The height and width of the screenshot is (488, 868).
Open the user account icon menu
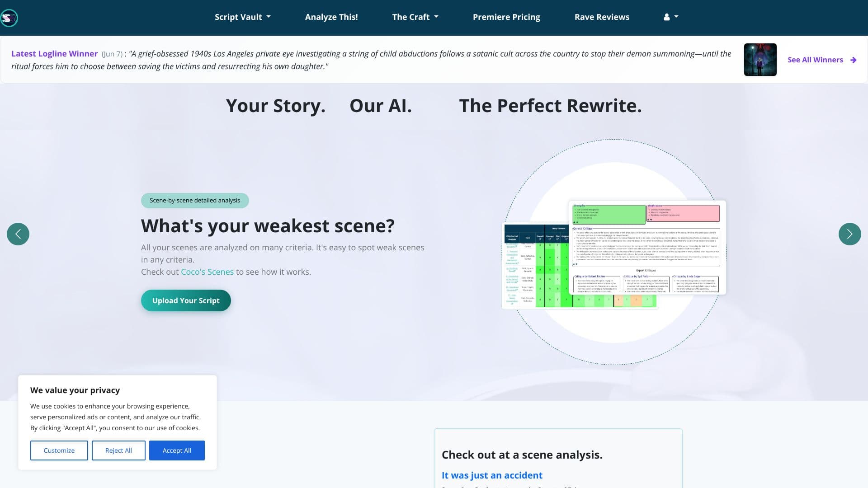pos(671,17)
